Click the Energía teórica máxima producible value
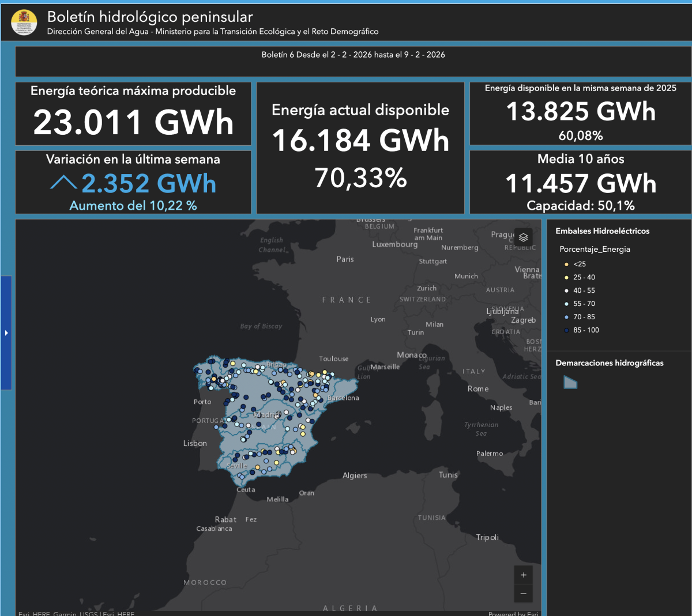Image resolution: width=692 pixels, height=616 pixels. point(133,123)
